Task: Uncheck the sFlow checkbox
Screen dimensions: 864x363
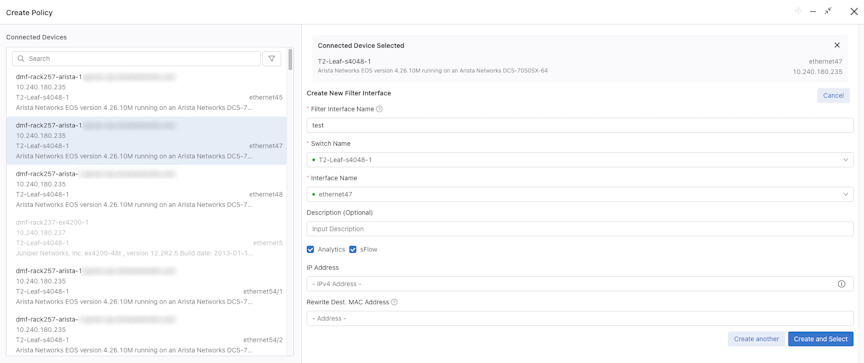Action: (x=353, y=250)
